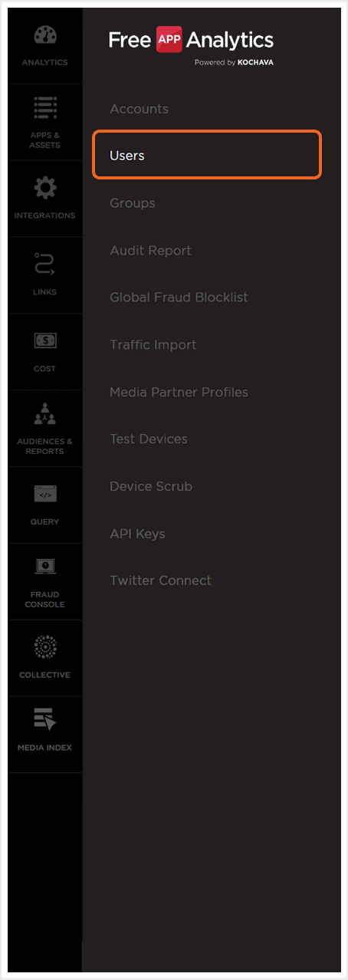Open the Traffic Import page

click(x=153, y=345)
